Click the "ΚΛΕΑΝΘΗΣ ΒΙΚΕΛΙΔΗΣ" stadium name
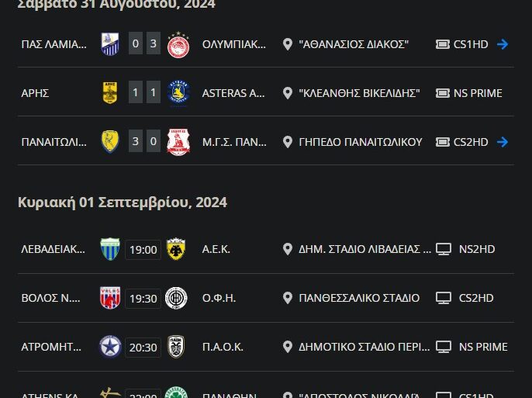Viewport: 532px width, 398px height. click(359, 93)
